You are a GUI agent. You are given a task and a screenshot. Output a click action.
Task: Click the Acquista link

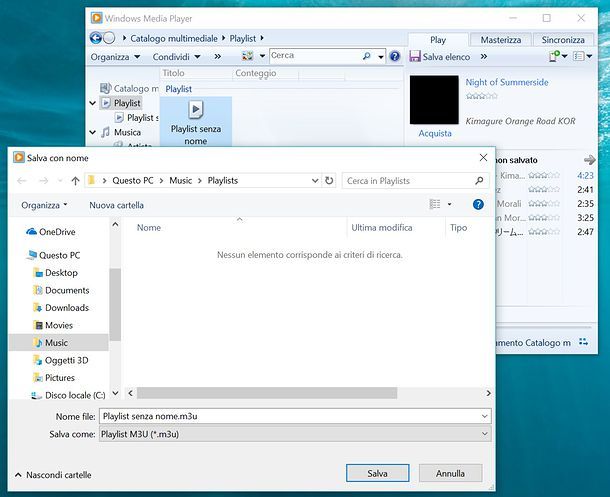(x=435, y=133)
